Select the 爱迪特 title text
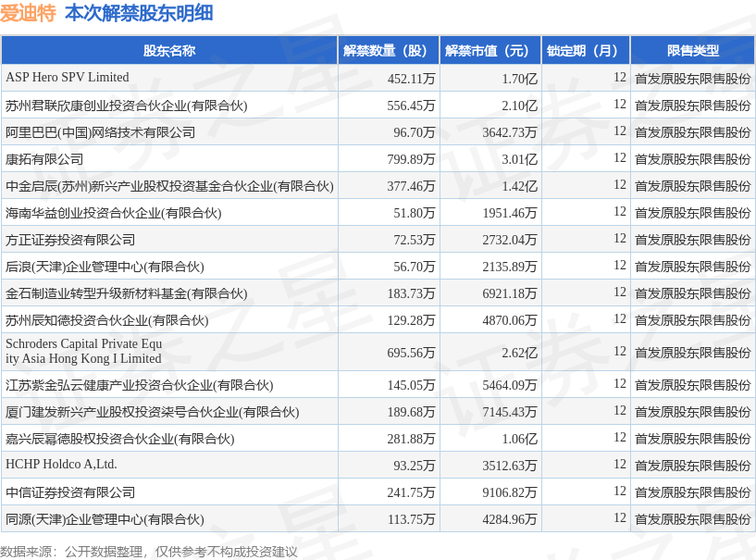The height and width of the screenshot is (560, 756). coord(28,13)
